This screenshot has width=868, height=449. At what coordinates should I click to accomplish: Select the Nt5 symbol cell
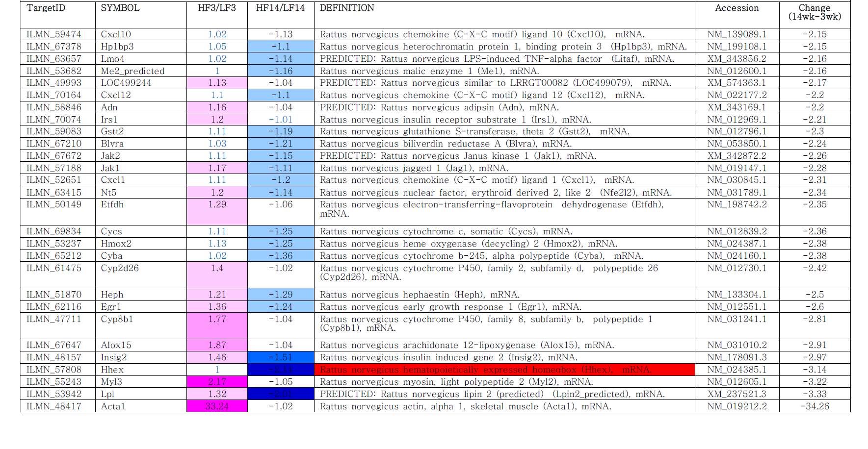click(141, 193)
